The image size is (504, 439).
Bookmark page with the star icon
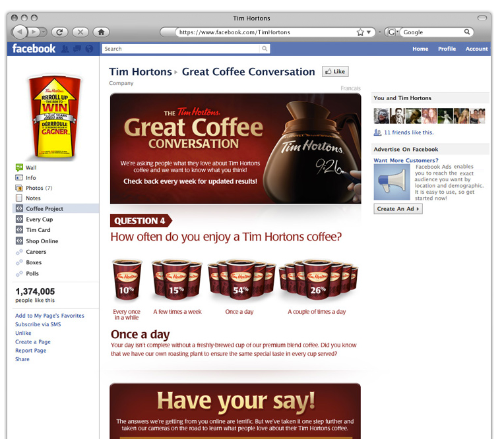tap(360, 32)
